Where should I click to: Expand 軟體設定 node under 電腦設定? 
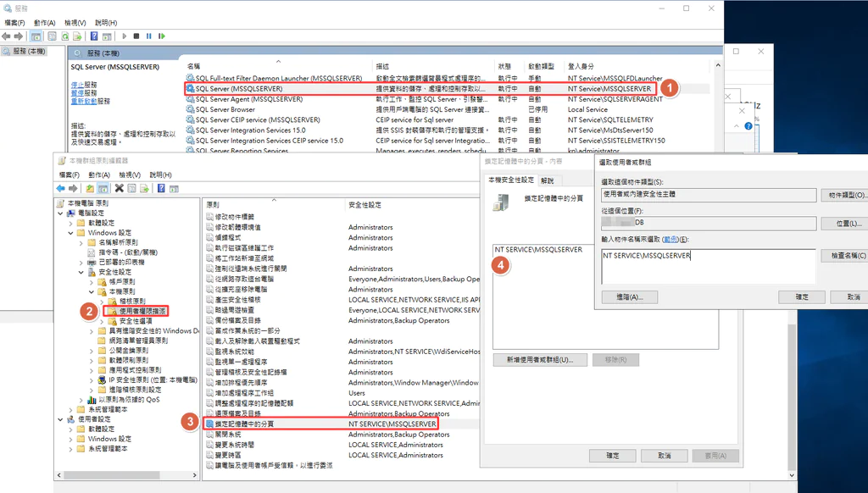tap(71, 223)
